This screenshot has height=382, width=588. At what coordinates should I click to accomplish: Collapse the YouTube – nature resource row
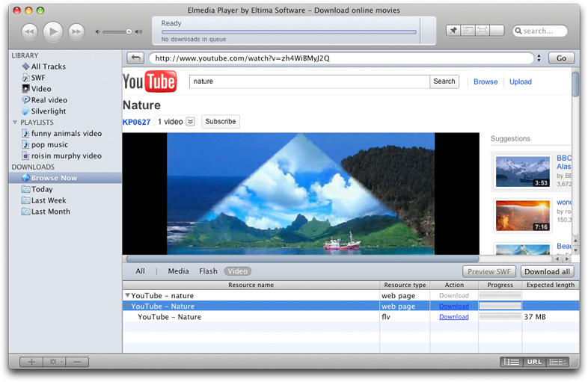coord(127,296)
